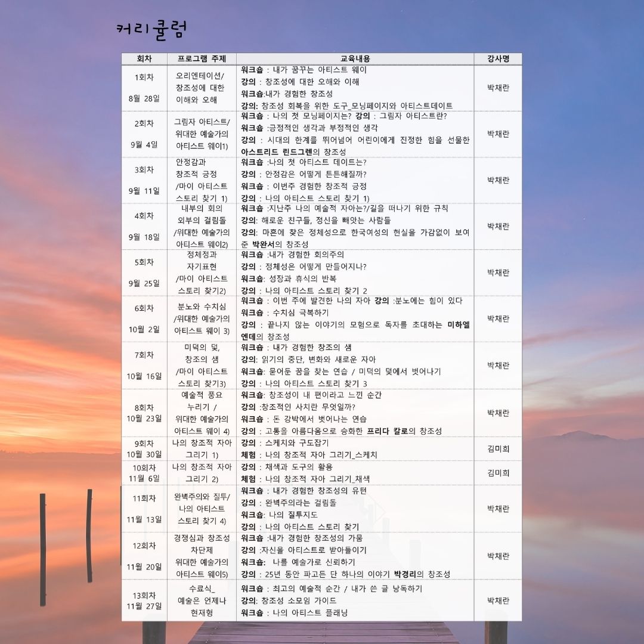Image resolution: width=644 pixels, height=644 pixels.
Task: Click the date '10월 16일'
Action: tap(144, 376)
